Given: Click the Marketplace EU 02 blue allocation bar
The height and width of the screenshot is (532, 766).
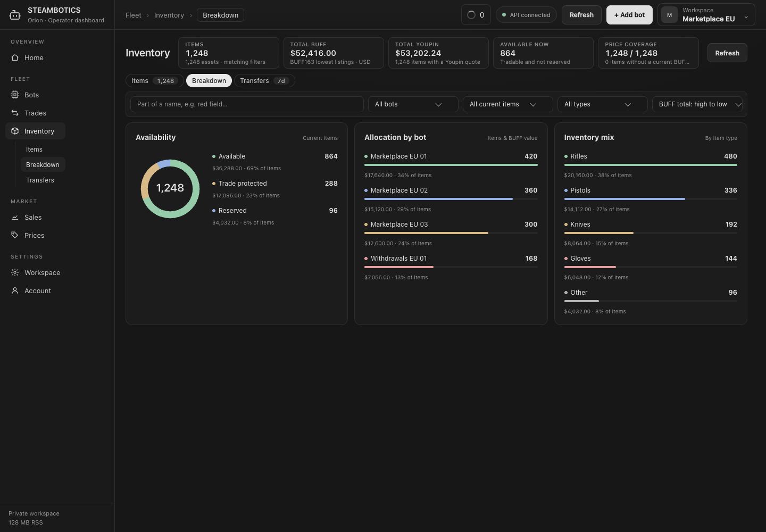Looking at the screenshot, I should coord(438,199).
